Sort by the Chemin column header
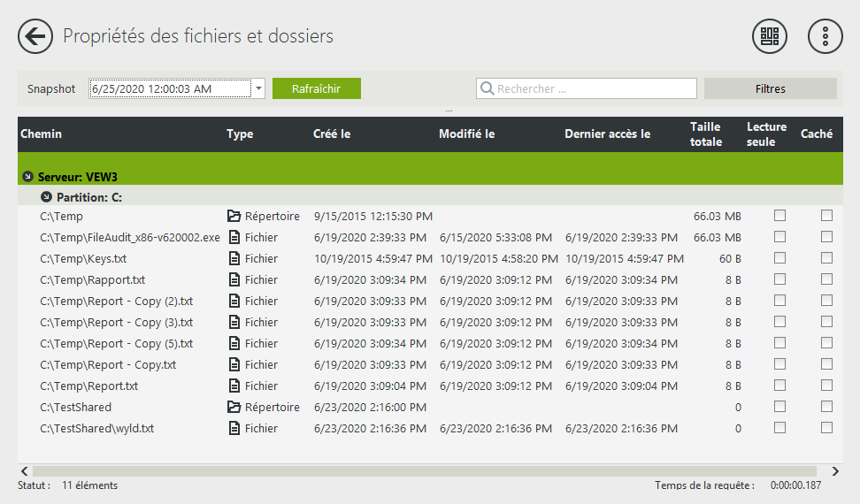This screenshot has height=504, width=860. click(x=41, y=134)
